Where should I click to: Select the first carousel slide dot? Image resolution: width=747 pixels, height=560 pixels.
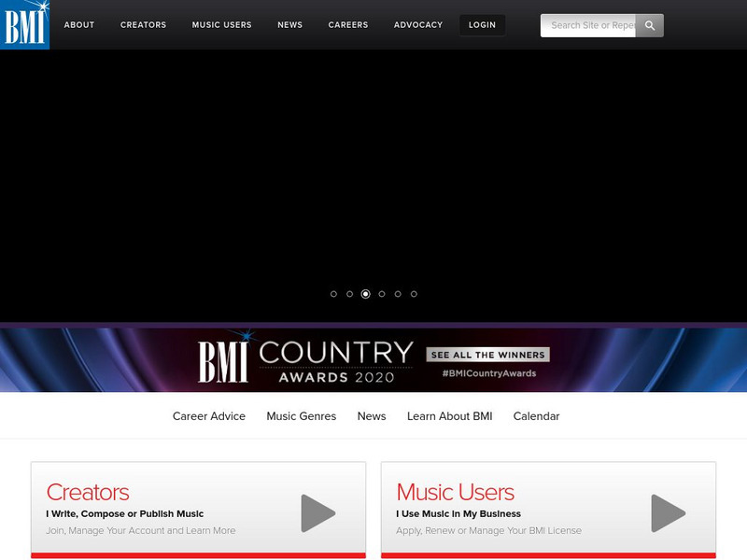[x=333, y=294]
